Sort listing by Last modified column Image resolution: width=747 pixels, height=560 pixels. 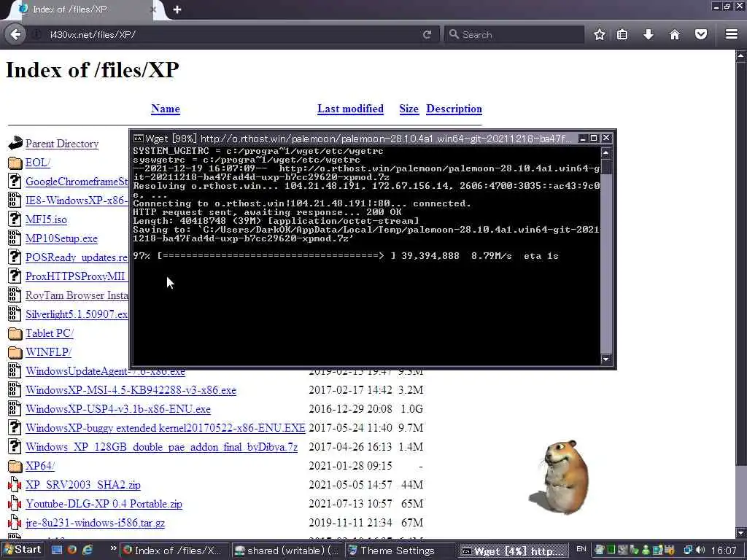[x=350, y=109]
